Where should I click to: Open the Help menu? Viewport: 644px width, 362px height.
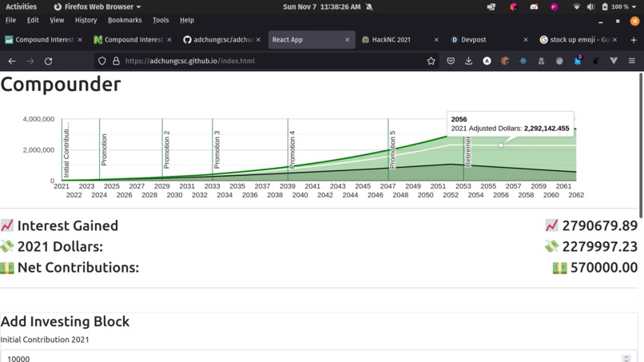(187, 20)
